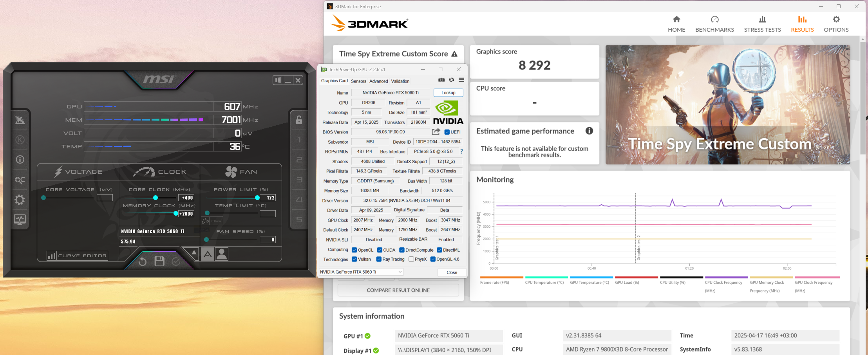Enable auto fan speed A button

point(208,254)
